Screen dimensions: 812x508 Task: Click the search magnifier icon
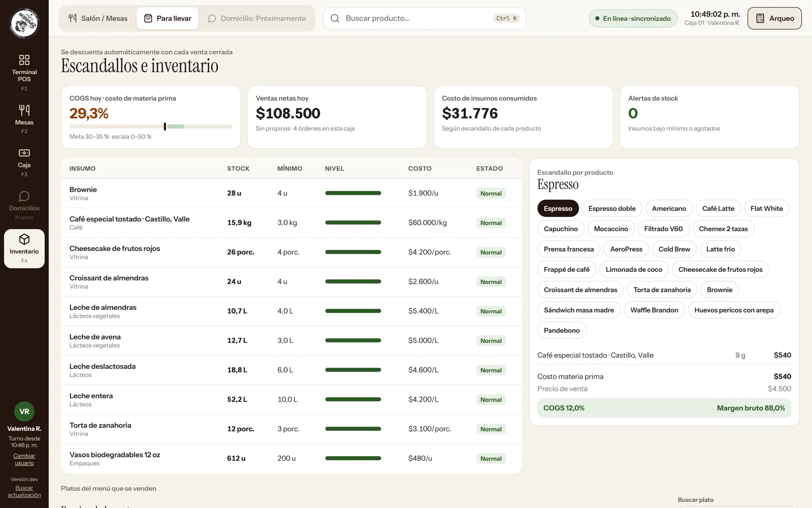pos(335,18)
